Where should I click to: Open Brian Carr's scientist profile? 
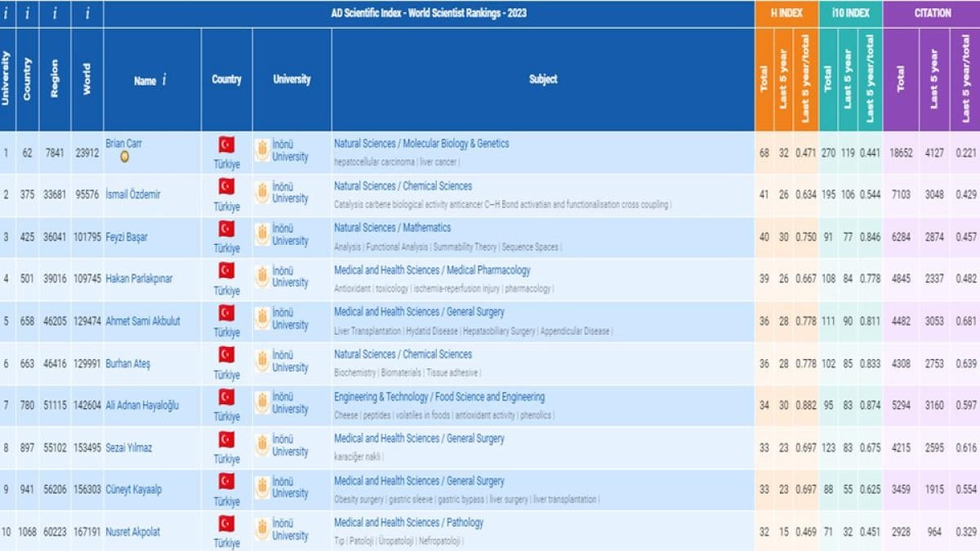tap(123, 144)
